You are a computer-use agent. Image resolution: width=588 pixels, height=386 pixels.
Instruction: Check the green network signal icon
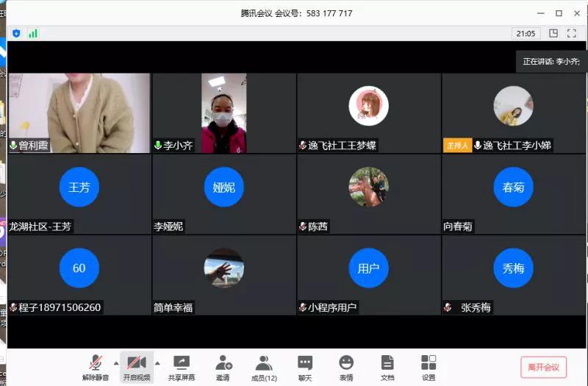(33, 33)
